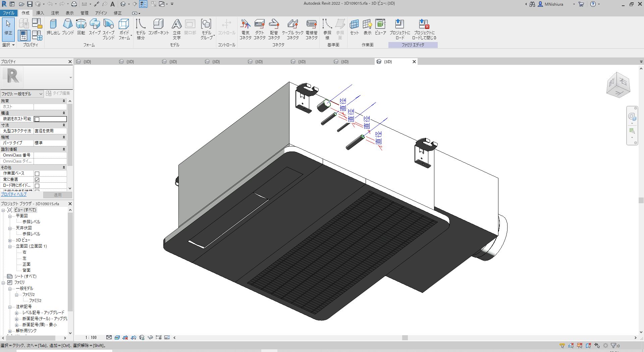This screenshot has height=352, width=644.
Task: Click プロジェクトにロード (Load into Project)
Action: click(x=399, y=29)
